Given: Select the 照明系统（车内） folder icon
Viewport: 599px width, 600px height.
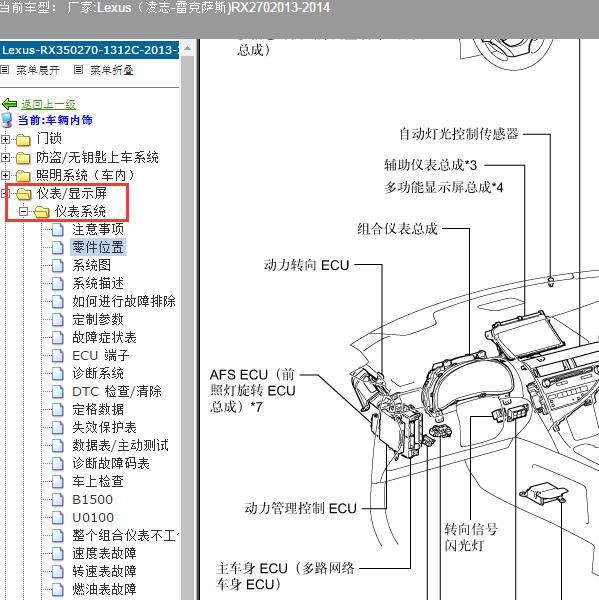Looking at the screenshot, I should (23, 176).
